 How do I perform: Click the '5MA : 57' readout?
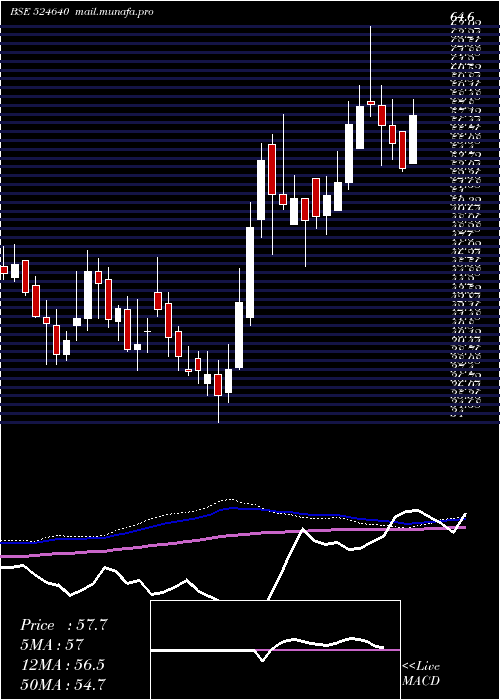[x=52, y=645]
